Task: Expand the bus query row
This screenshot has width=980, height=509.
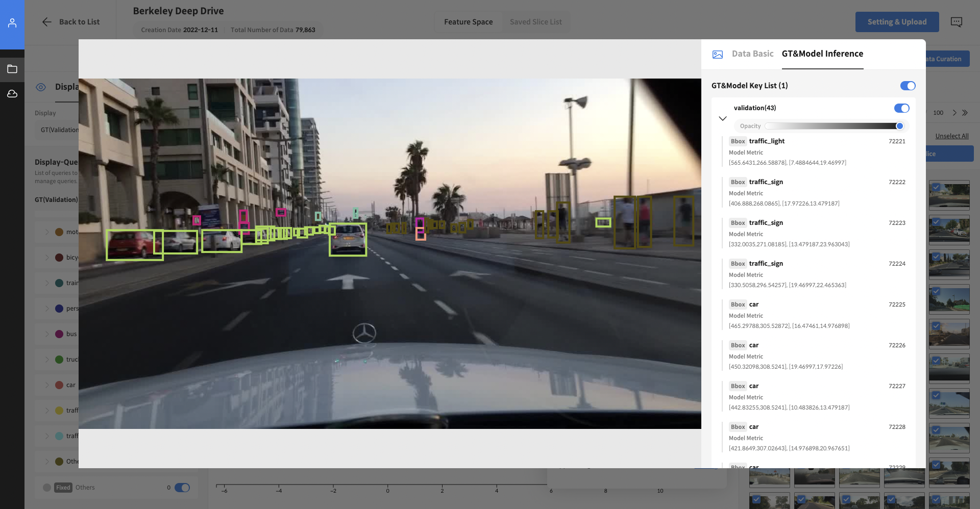Action: coord(47,334)
